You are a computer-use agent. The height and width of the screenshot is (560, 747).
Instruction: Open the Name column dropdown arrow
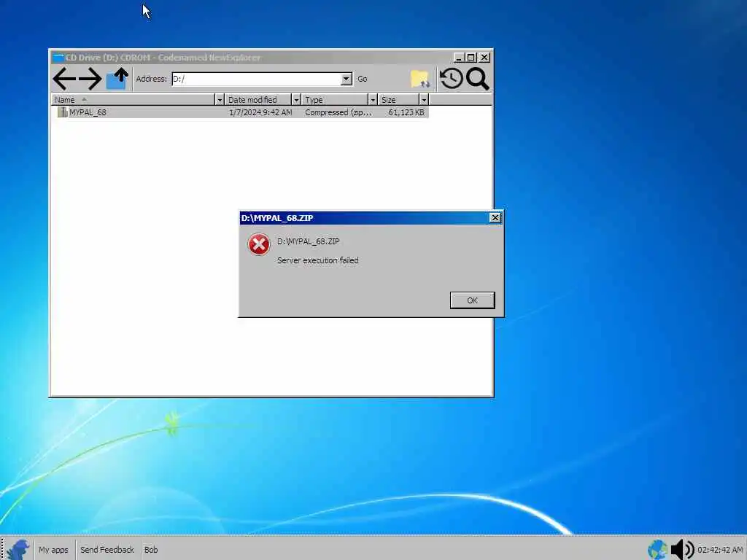[x=220, y=100]
